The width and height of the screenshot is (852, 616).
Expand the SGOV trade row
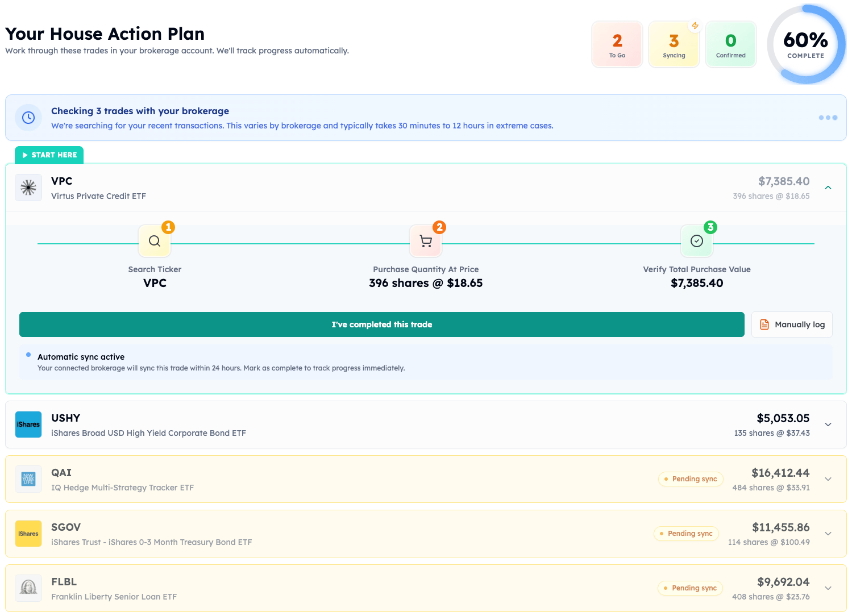[828, 534]
